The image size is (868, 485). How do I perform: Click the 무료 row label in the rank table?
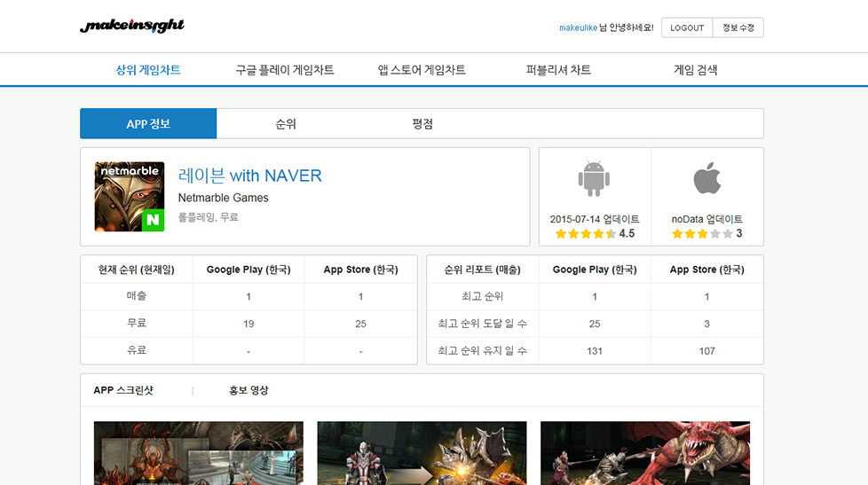(136, 323)
